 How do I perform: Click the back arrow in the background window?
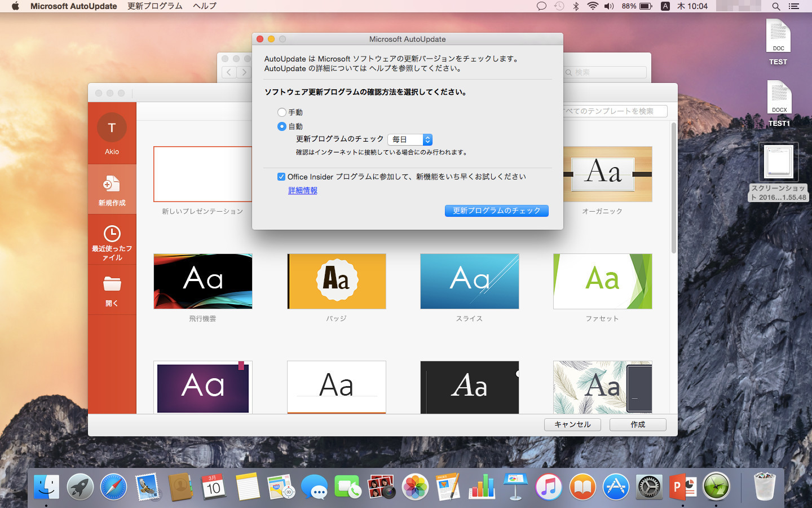click(x=228, y=72)
